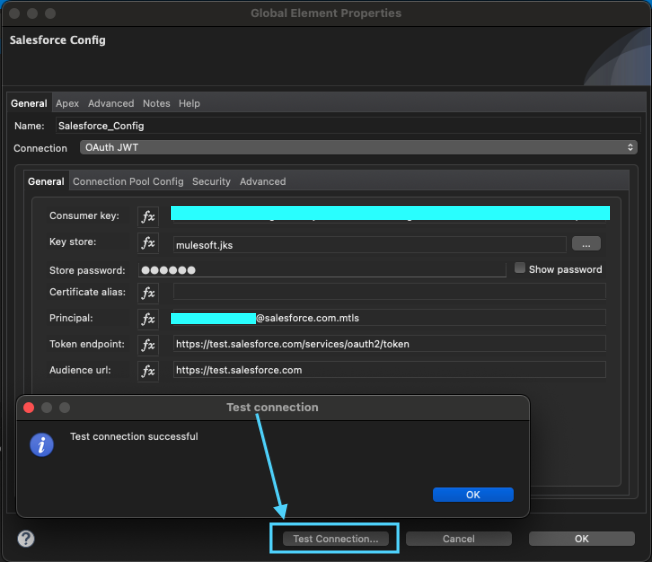Click the fx icon beside Principal
653x565 pixels.
(148, 319)
